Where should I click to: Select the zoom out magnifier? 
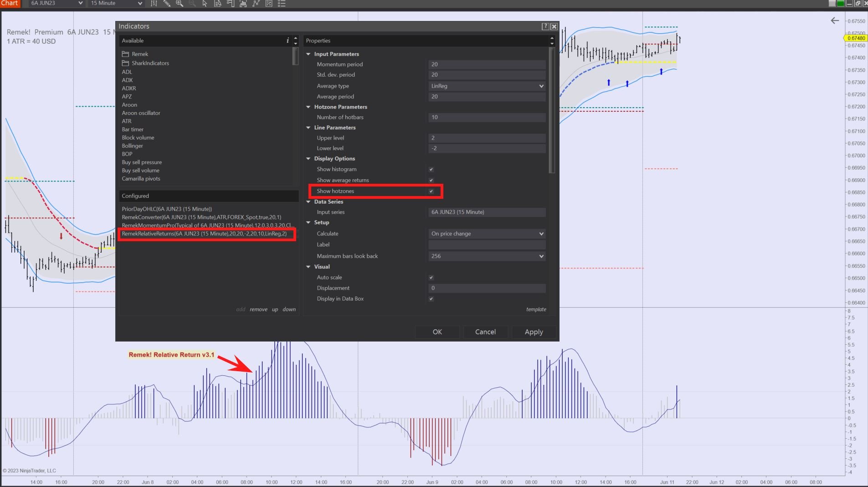click(192, 3)
